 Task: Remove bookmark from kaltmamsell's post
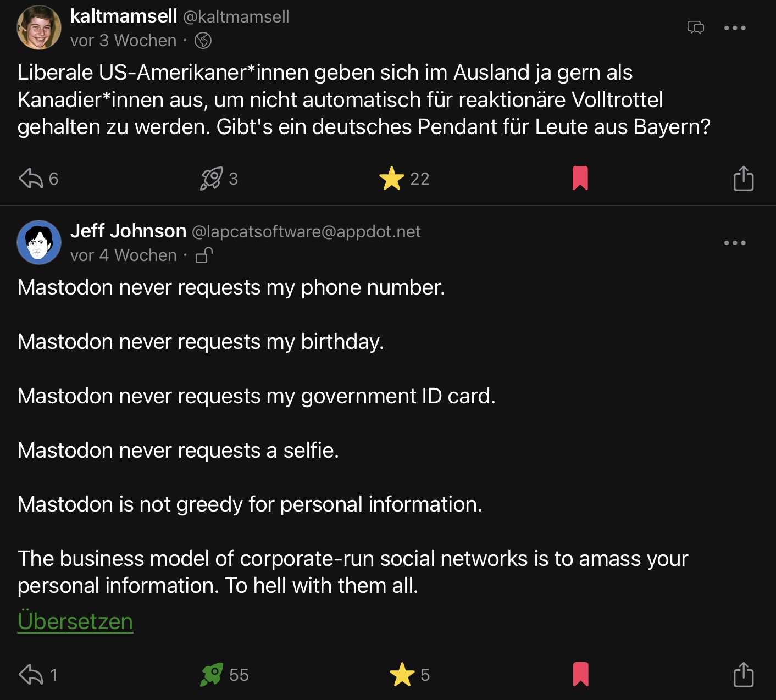(580, 179)
